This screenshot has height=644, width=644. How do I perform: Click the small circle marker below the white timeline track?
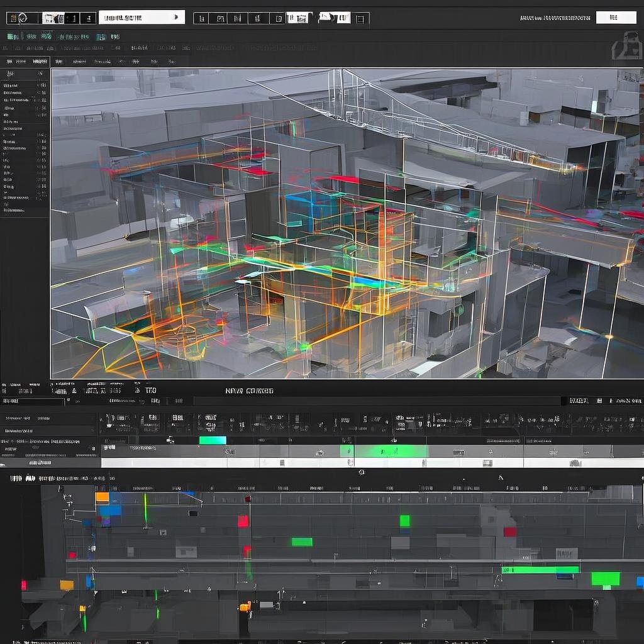(361, 472)
